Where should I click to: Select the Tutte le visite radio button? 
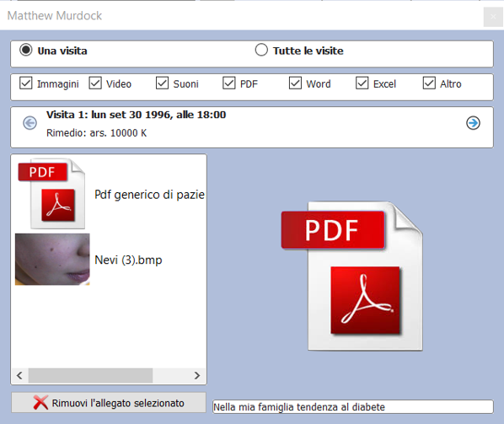pos(261,50)
